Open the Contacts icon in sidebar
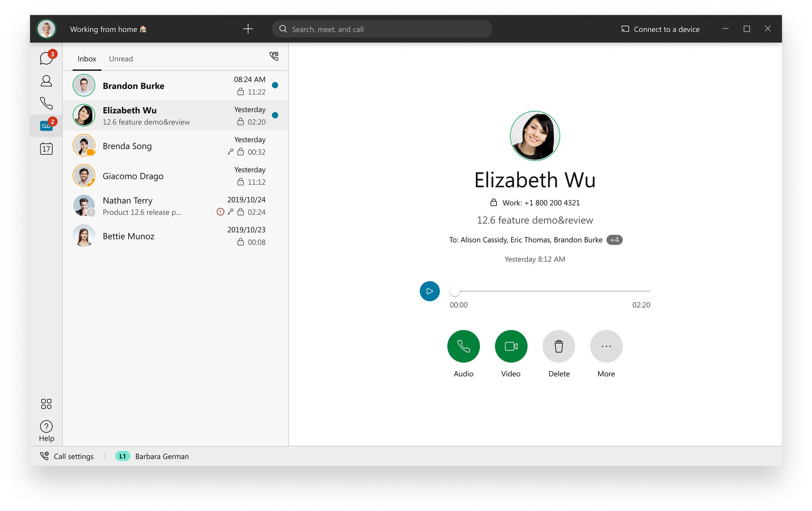The image size is (812, 511). tap(46, 81)
